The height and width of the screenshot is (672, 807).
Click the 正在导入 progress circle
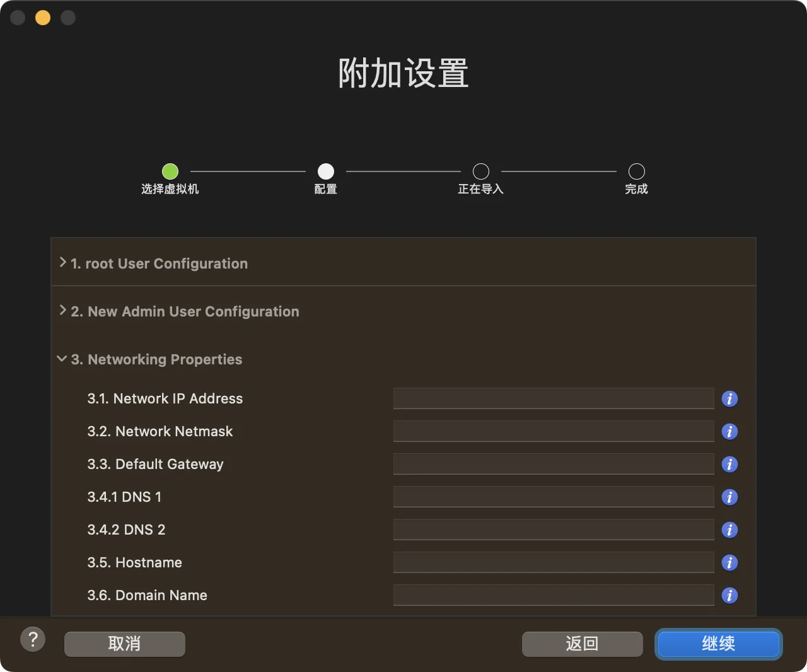(x=480, y=171)
